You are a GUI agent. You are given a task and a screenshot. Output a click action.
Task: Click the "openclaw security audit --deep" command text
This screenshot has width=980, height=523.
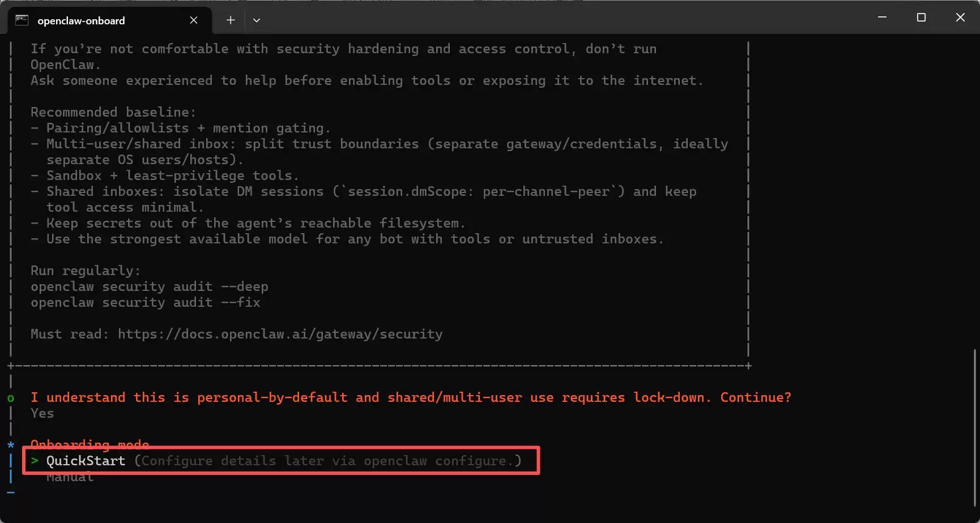(150, 286)
